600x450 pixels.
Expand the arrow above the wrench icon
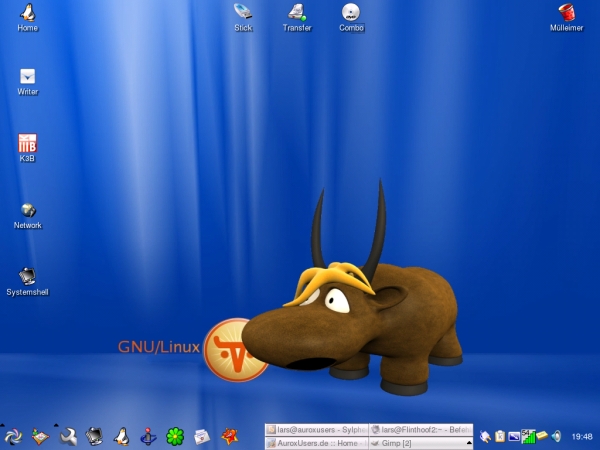[x=56, y=425]
